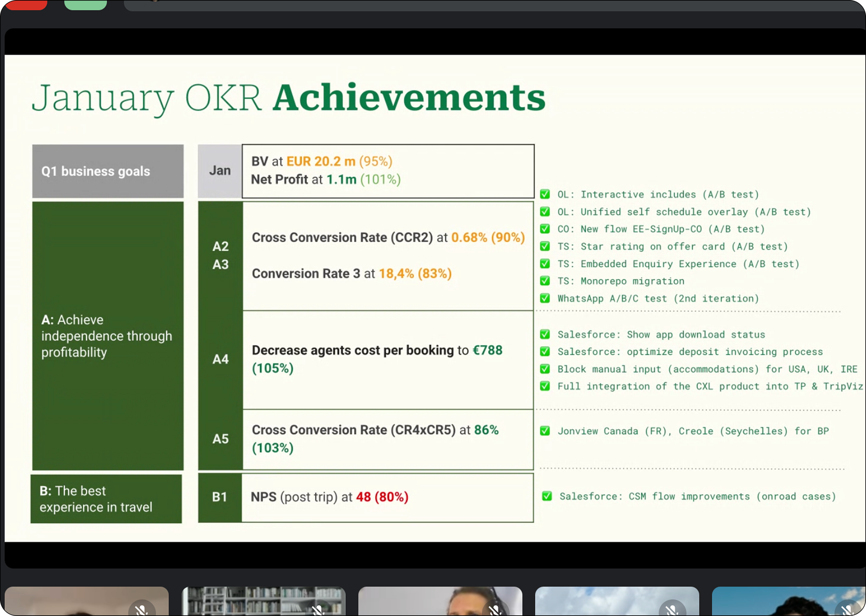Click the checkmark beside WhatsApp A/B/C test
The height and width of the screenshot is (616, 866).
pos(545,298)
